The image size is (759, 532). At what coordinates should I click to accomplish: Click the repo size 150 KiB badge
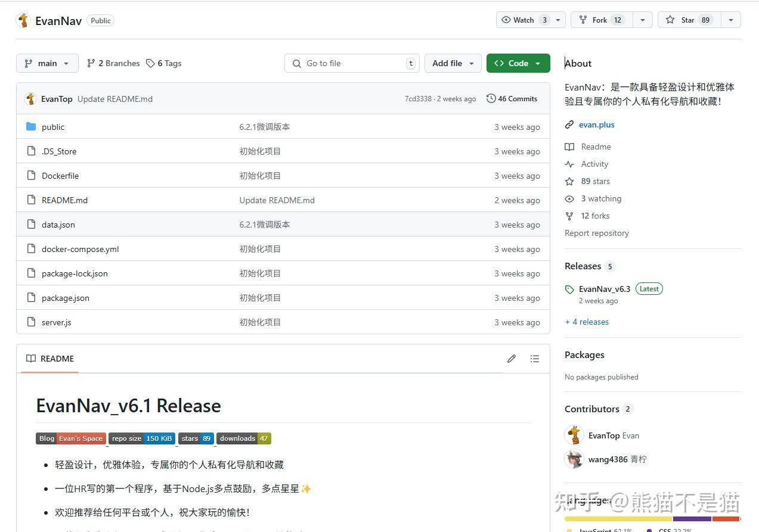[x=142, y=438]
